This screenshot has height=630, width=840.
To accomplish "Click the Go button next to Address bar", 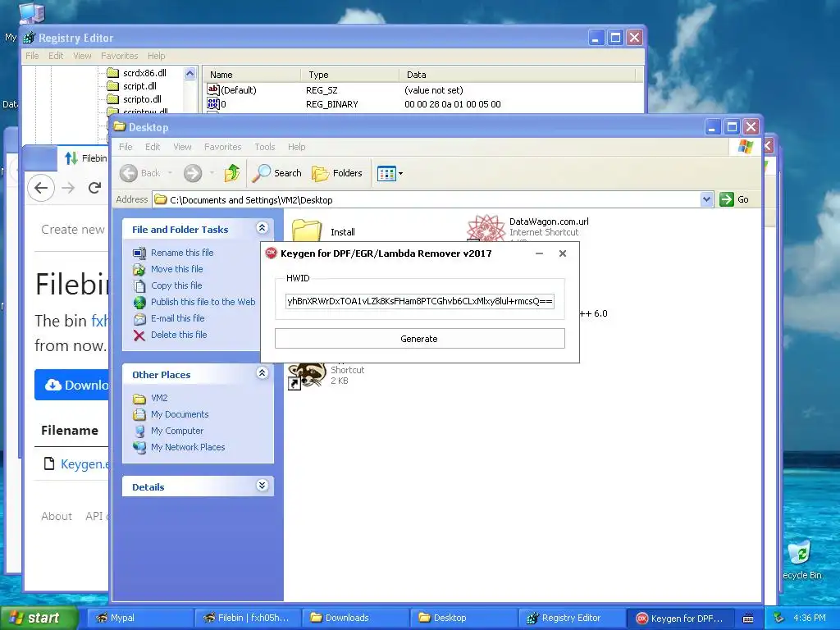I will 734,199.
